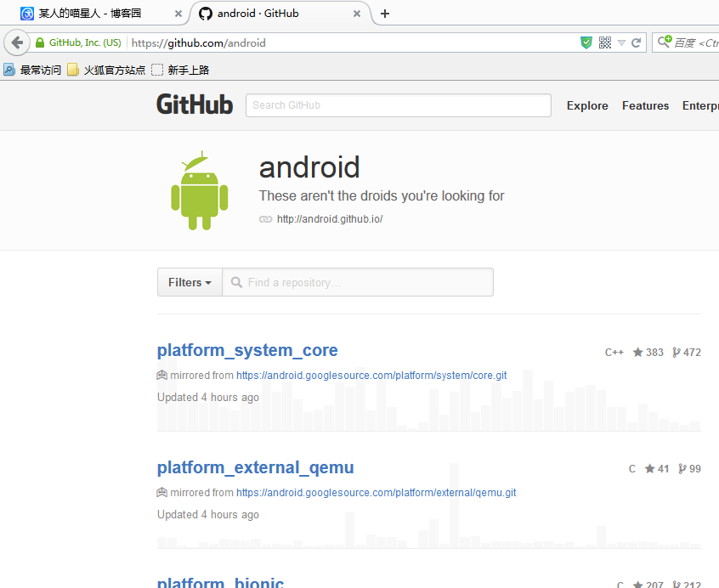Screen dimensions: 719x588
Task: Open the 火狐官方站点 bookmark folder
Action: [x=106, y=70]
